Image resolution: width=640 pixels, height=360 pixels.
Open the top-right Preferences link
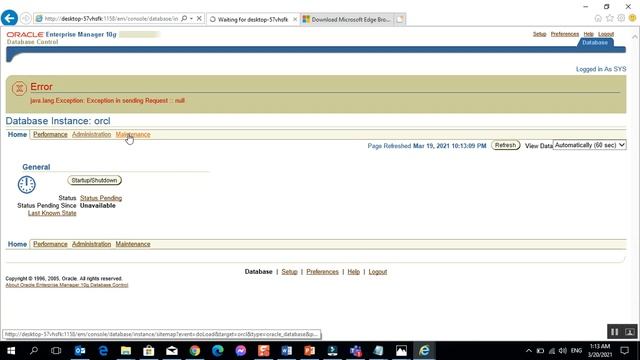[564, 34]
